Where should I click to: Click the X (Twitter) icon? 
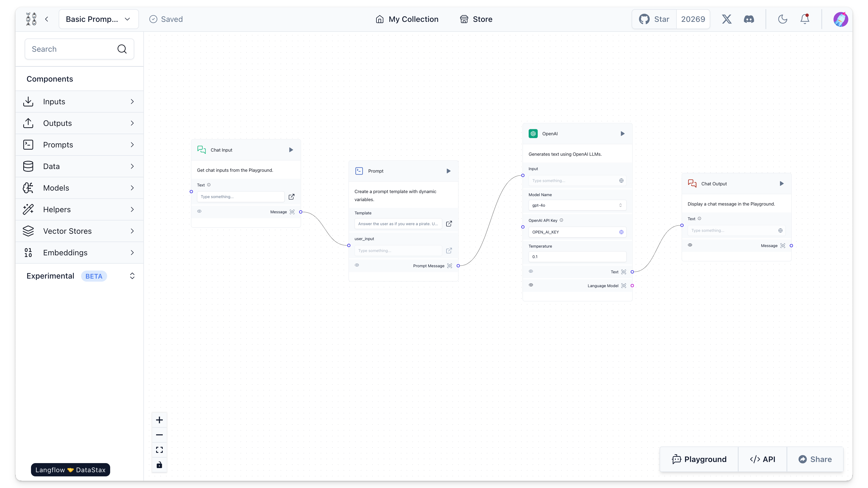click(727, 19)
